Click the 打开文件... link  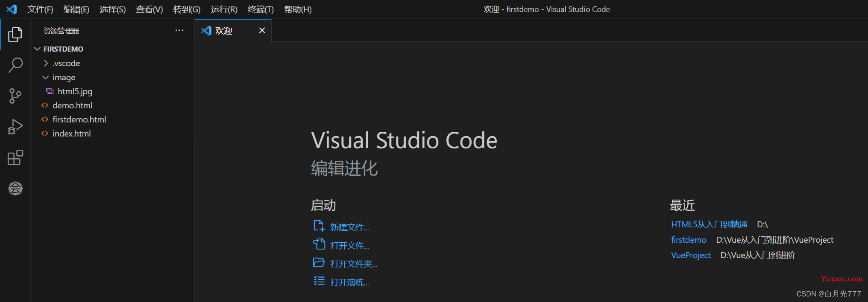pos(349,246)
